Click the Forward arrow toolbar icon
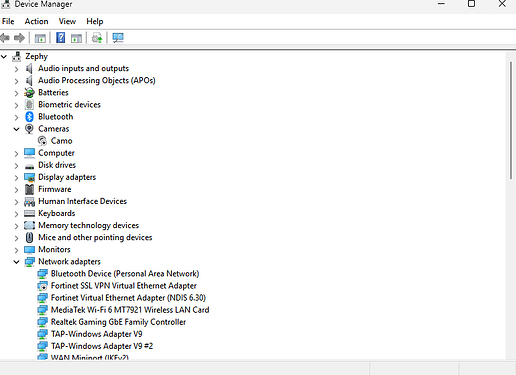 coord(19,38)
